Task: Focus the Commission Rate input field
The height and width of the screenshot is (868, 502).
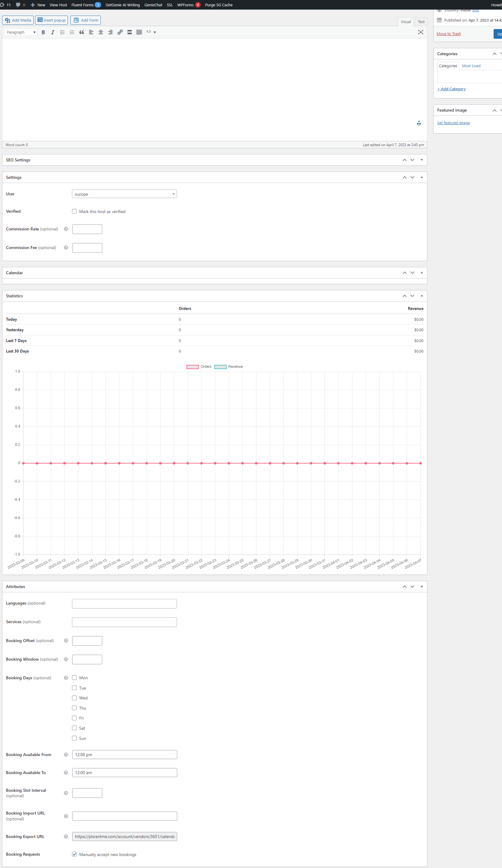Action: pyautogui.click(x=87, y=230)
